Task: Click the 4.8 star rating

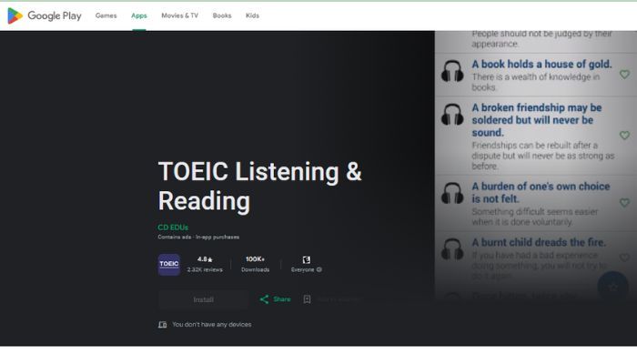Action: pos(205,259)
